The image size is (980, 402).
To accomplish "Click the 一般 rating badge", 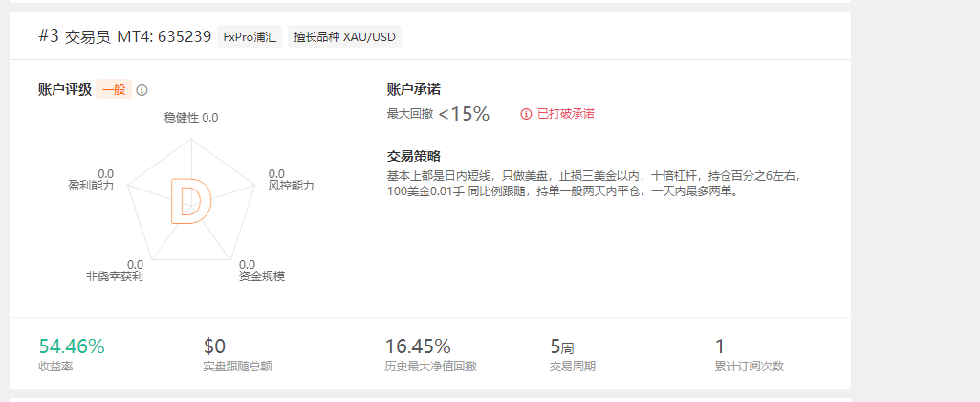I will 114,90.
